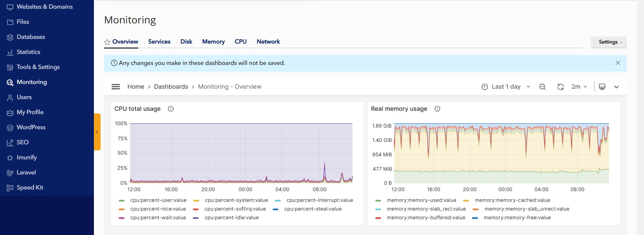
Task: Go to Home breadcrumb
Action: pos(136,87)
